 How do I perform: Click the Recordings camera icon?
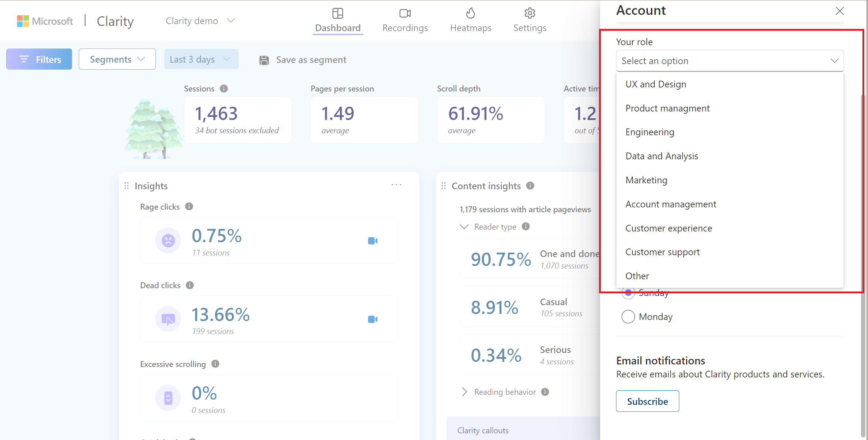[x=405, y=13]
